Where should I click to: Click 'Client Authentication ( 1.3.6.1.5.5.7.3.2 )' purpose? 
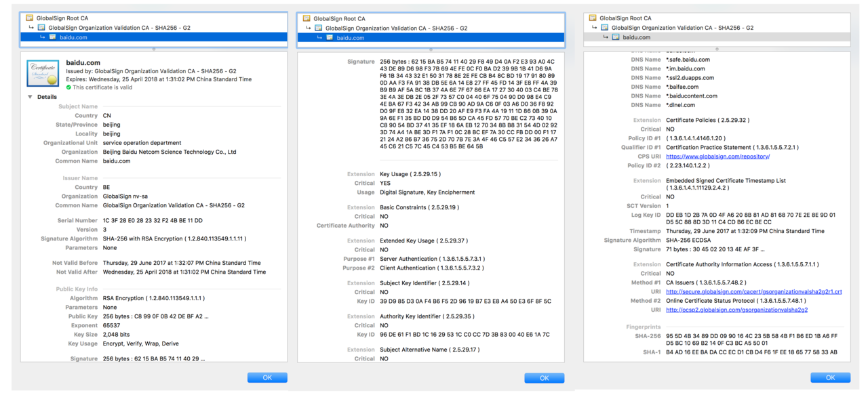click(x=432, y=268)
